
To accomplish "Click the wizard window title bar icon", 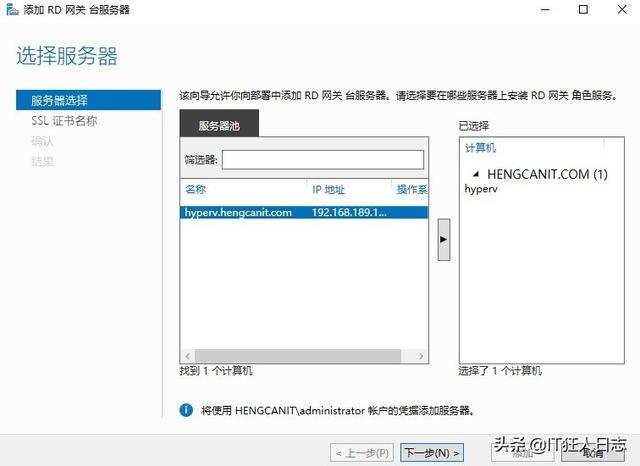I will tap(10, 10).
